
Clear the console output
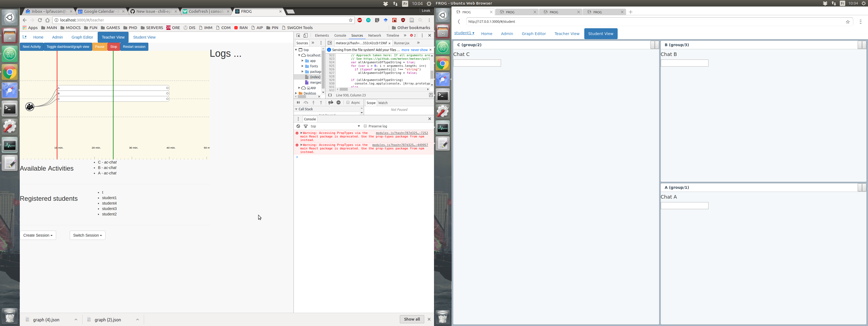(x=298, y=126)
